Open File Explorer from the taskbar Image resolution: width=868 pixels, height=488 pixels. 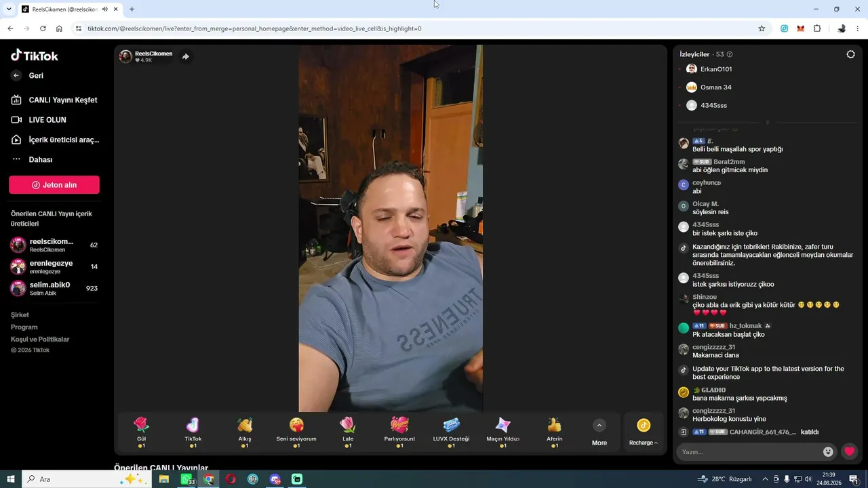(x=164, y=479)
